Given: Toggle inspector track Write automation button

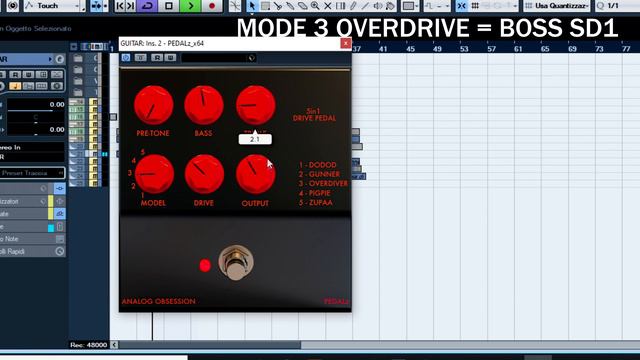Looking at the screenshot, I should click(28, 75).
